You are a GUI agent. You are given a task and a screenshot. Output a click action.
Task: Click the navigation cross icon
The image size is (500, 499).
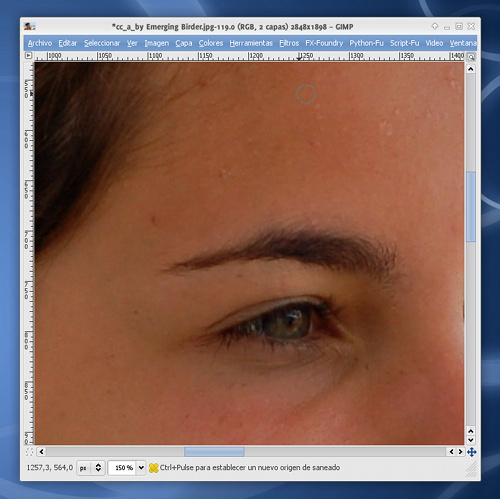[x=471, y=452]
